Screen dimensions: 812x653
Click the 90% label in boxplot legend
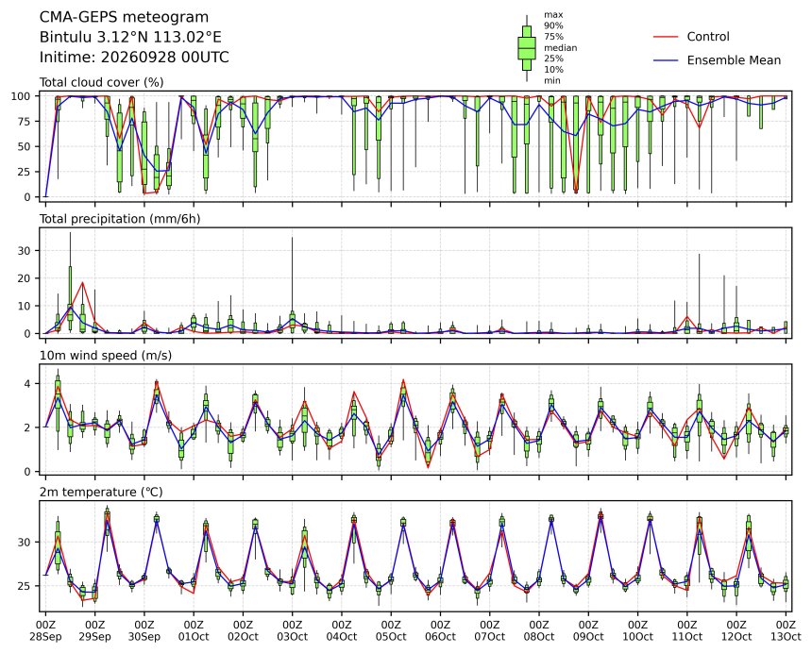click(553, 25)
